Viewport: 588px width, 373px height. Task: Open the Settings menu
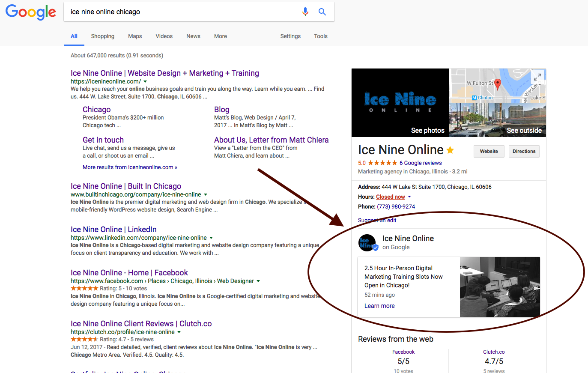[x=290, y=36]
